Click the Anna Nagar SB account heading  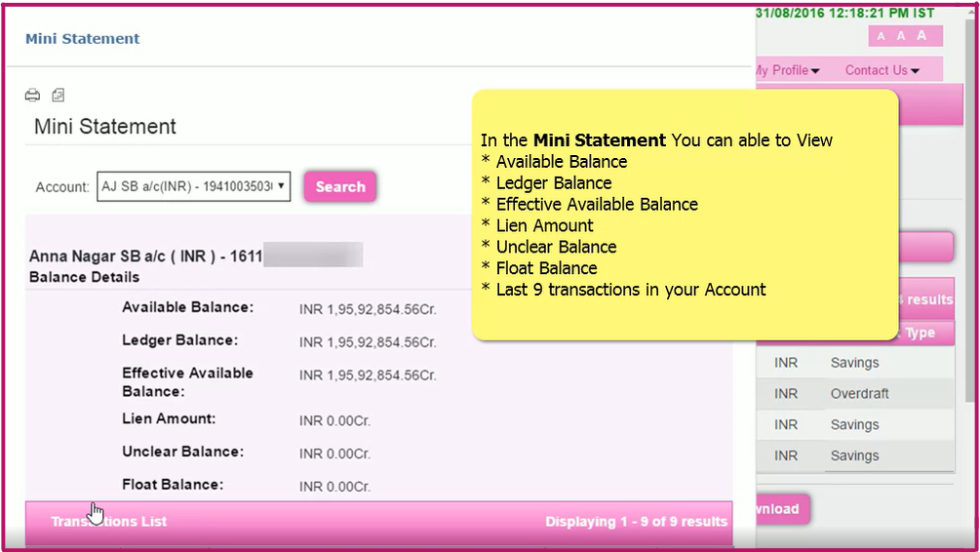[x=146, y=256]
